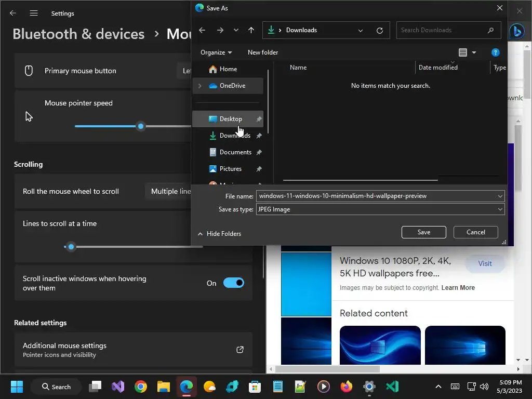Adjust the Mouse pointer speed slider
The image size is (532, 399).
click(x=140, y=127)
